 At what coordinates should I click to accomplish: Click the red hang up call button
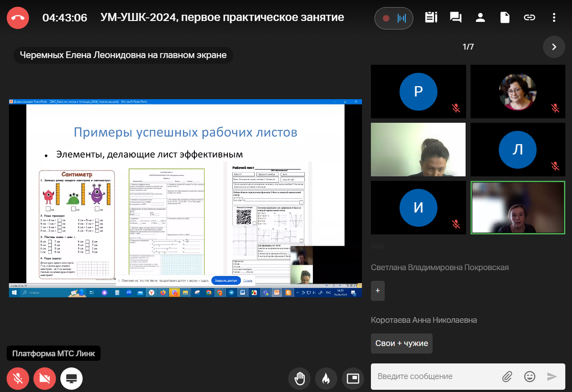tap(18, 18)
